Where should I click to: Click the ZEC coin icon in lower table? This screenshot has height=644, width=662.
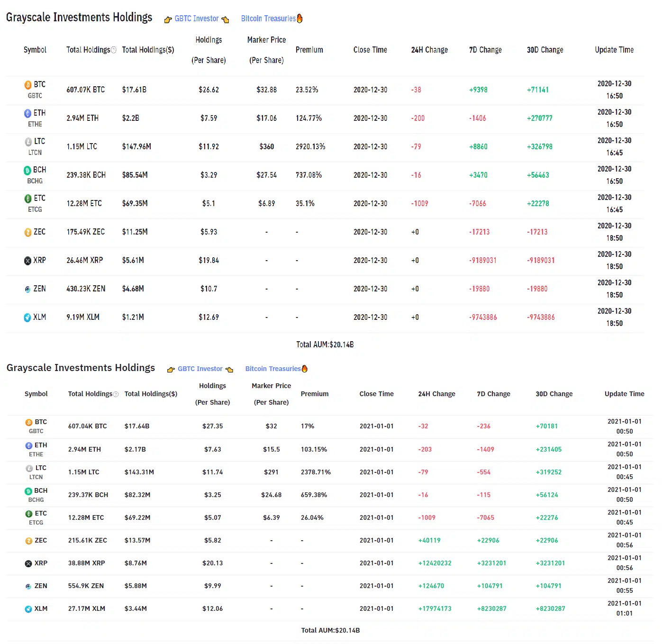[28, 541]
